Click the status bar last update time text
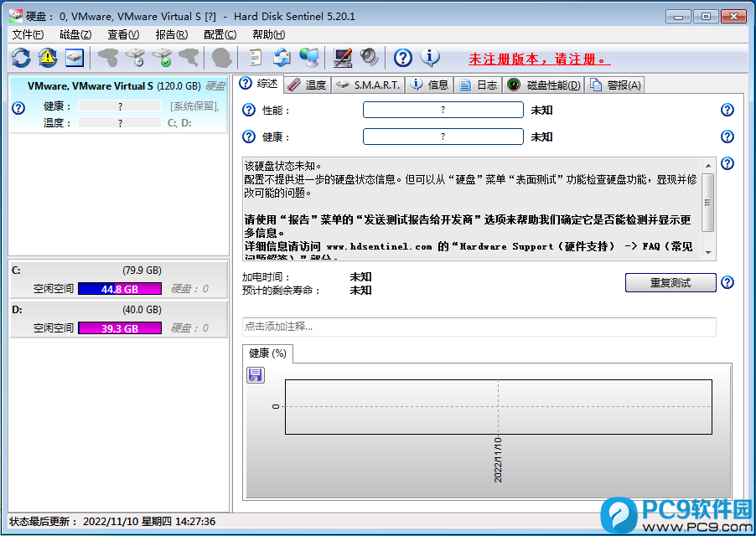 click(x=113, y=522)
